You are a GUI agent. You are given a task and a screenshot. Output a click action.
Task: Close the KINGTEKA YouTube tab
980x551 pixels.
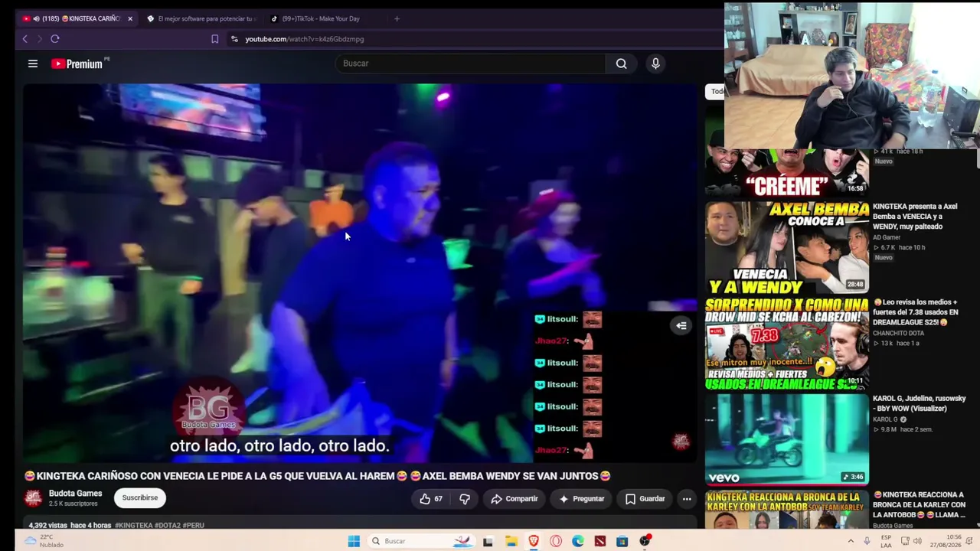coord(129,18)
